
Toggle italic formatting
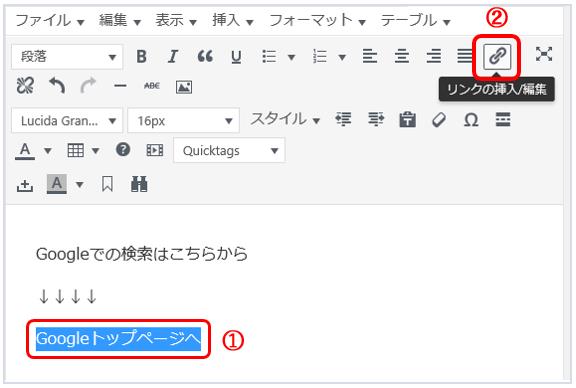pyautogui.click(x=173, y=57)
